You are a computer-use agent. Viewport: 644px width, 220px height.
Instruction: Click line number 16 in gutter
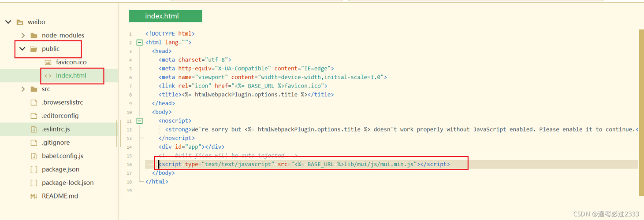(129, 165)
